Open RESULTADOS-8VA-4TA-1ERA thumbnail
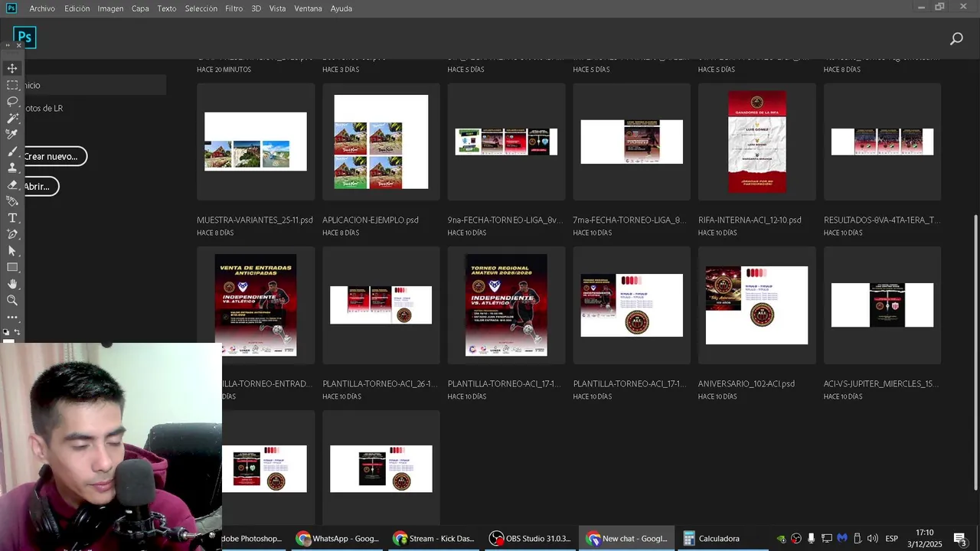 pyautogui.click(x=882, y=142)
